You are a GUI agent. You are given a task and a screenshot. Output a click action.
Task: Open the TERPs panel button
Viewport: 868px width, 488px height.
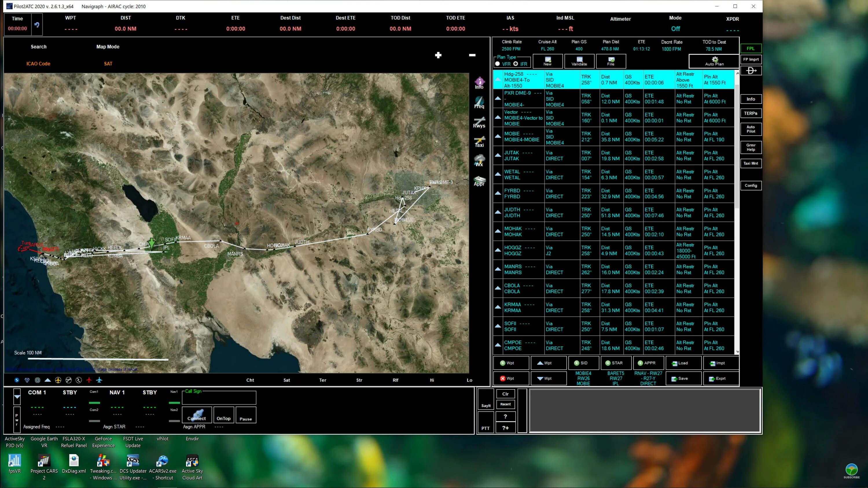(751, 114)
